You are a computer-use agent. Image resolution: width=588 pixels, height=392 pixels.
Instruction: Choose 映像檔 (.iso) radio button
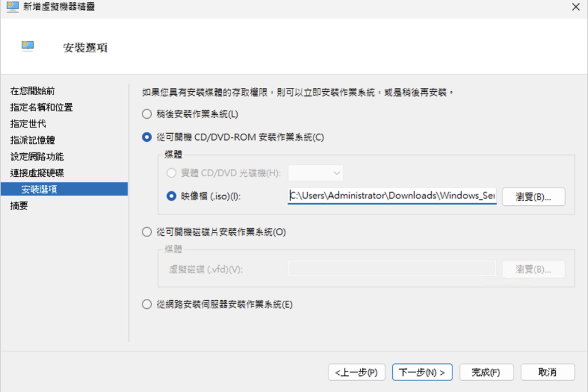171,196
